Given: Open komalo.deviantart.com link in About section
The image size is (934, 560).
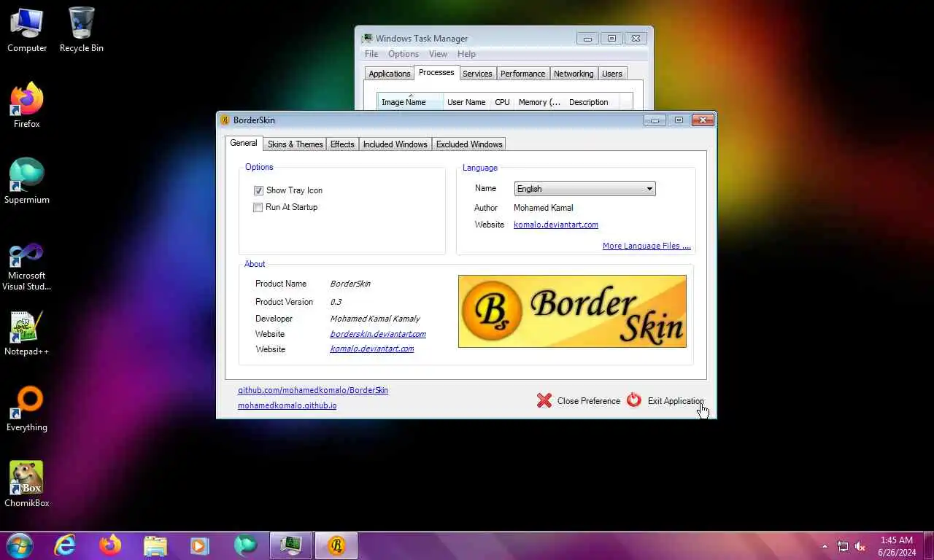Looking at the screenshot, I should coord(372,349).
